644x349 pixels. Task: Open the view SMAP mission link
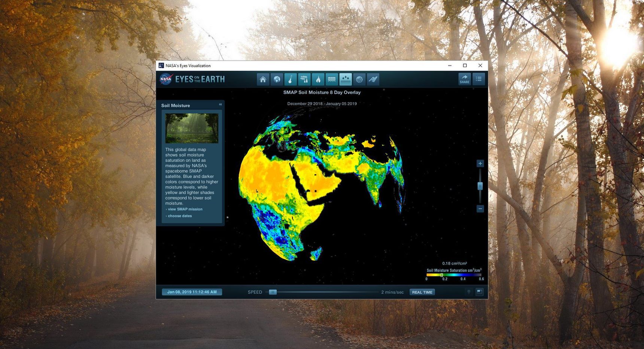click(x=185, y=209)
